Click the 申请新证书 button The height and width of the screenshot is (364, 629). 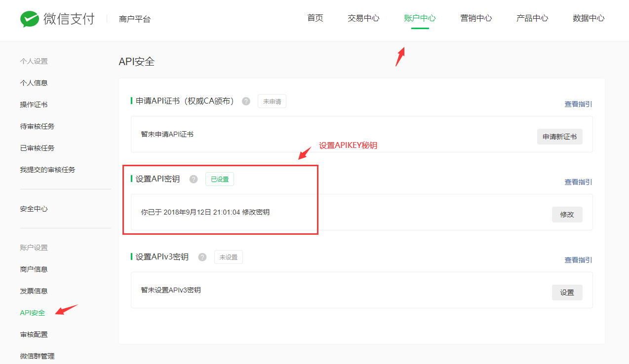[559, 137]
